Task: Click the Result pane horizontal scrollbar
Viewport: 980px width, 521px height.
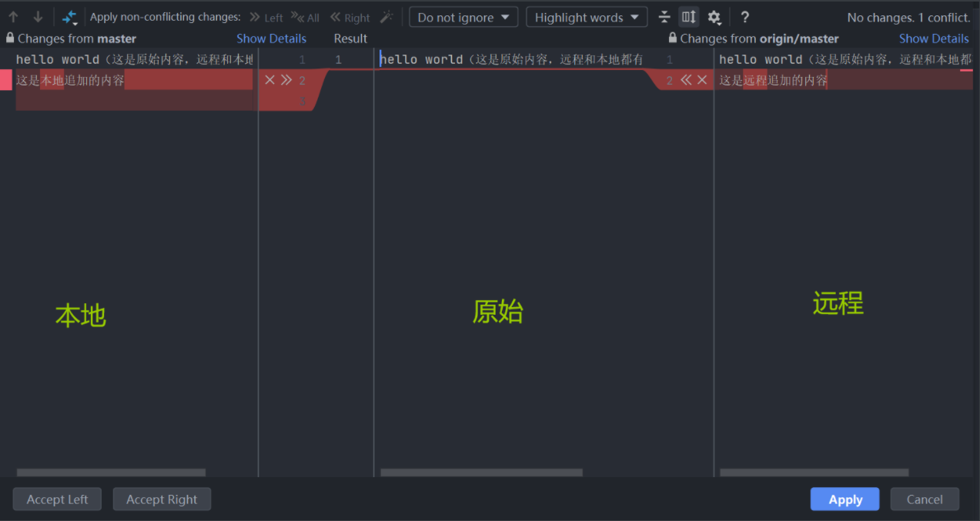Action: (483, 473)
